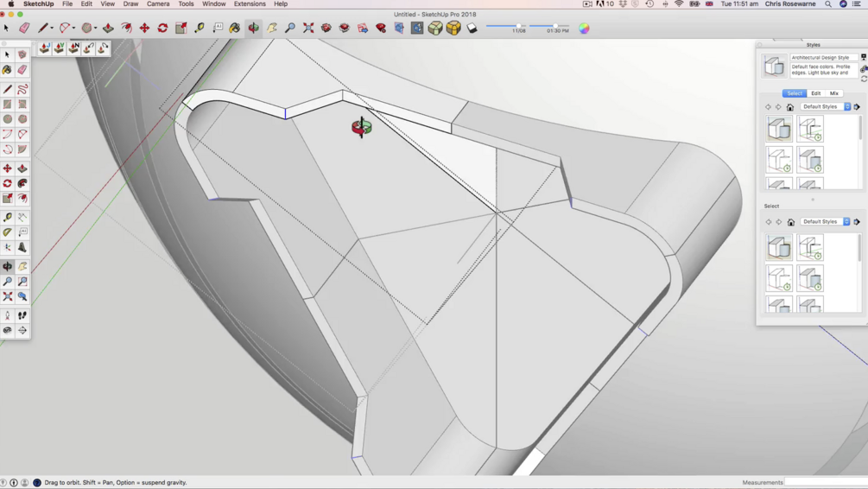Select the Pan hand tool in top toolbar
This screenshot has width=868, height=489.
272,28
